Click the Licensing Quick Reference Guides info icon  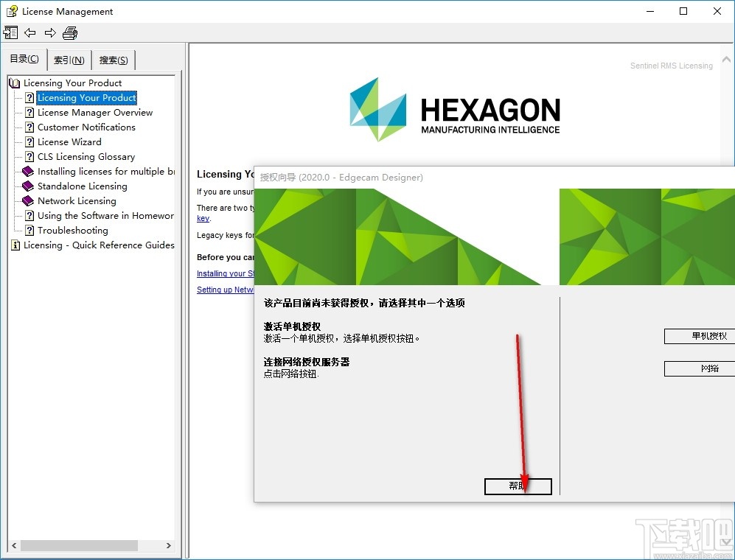click(x=15, y=245)
